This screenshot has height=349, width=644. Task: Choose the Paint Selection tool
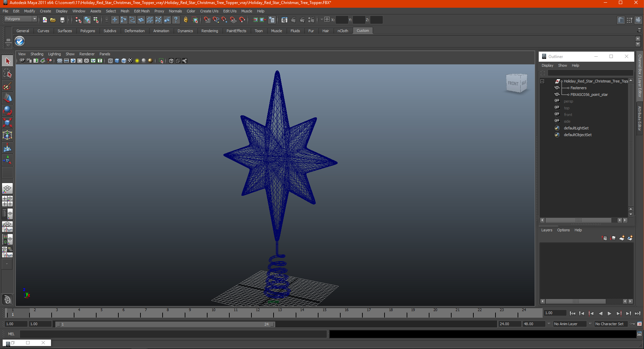(x=7, y=86)
